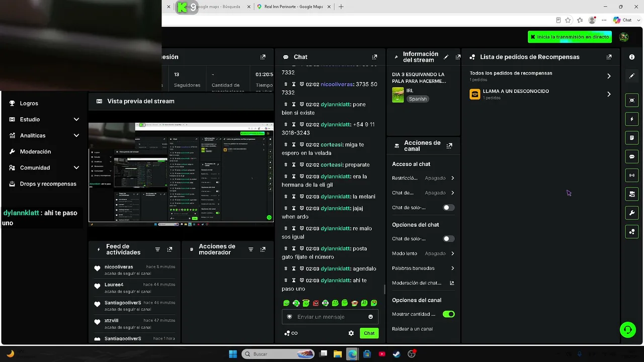Open Steam from the taskbar
This screenshot has height=362, width=644.
396,354
